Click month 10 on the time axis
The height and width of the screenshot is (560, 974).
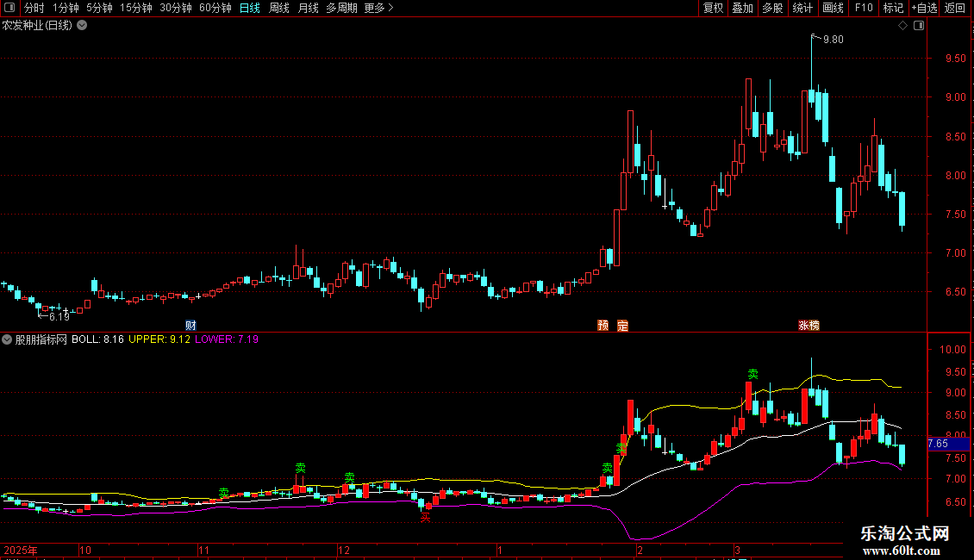click(85, 551)
